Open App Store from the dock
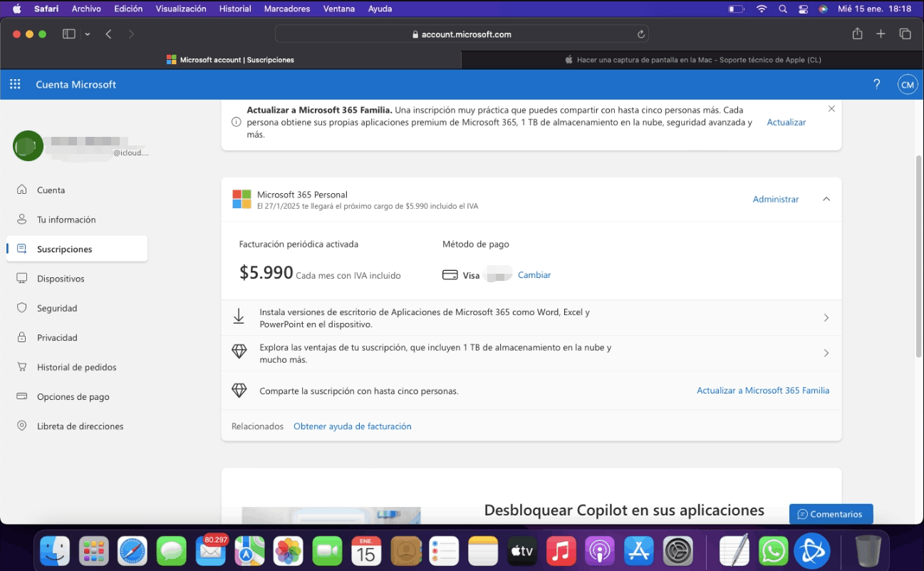This screenshot has height=571, width=924. tap(639, 550)
